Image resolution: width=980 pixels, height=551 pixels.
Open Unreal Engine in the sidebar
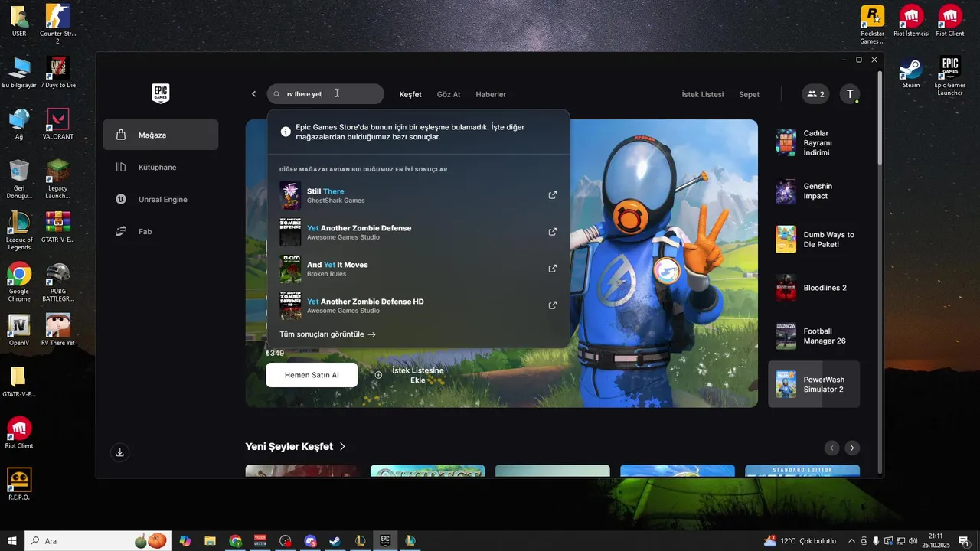[x=161, y=199]
